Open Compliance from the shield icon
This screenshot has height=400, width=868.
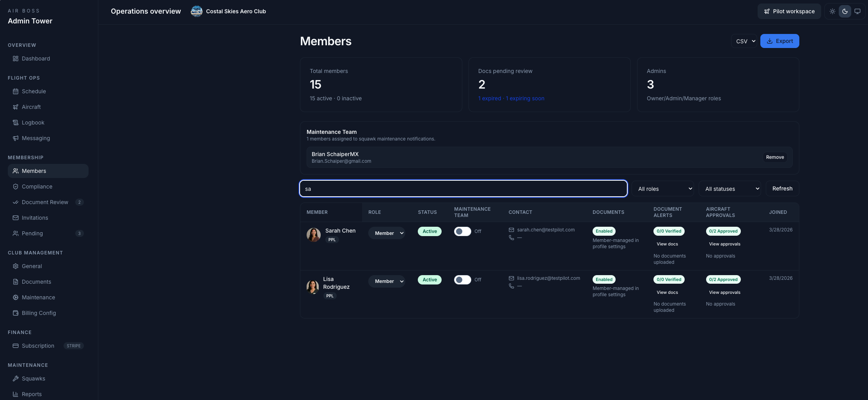(16, 187)
